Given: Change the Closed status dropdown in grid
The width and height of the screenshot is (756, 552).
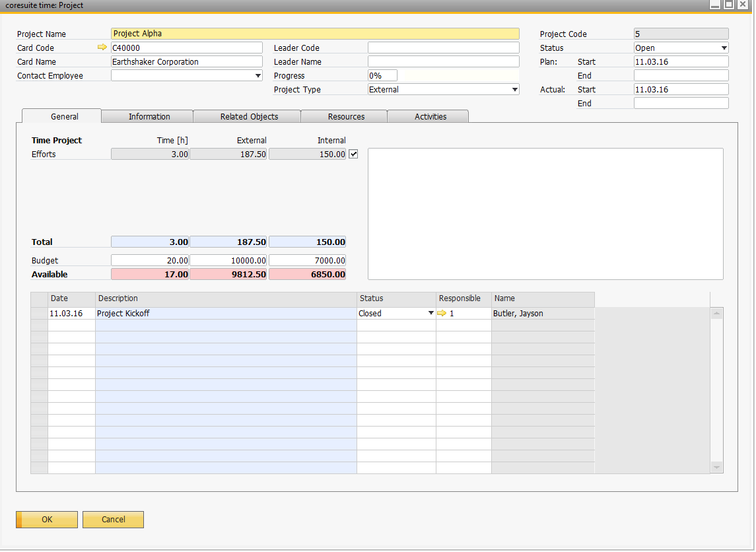Looking at the screenshot, I should pos(430,314).
